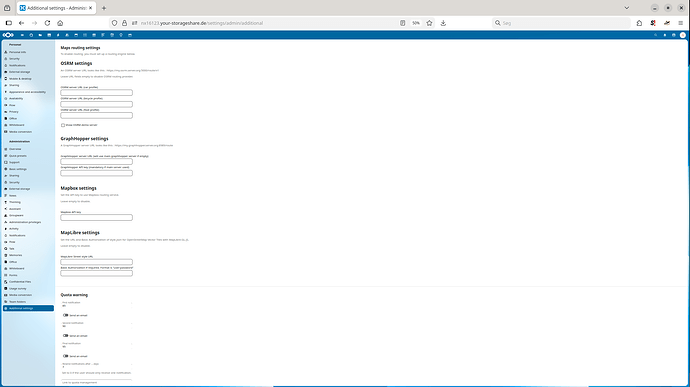Viewport: 690px width, 387px height.
Task: Click the Mapbox API key field
Action: click(96, 217)
